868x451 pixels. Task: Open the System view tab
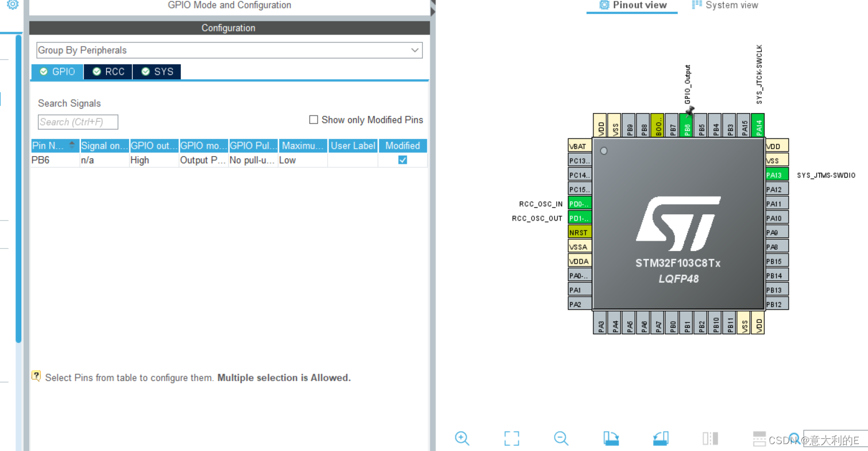tap(725, 5)
